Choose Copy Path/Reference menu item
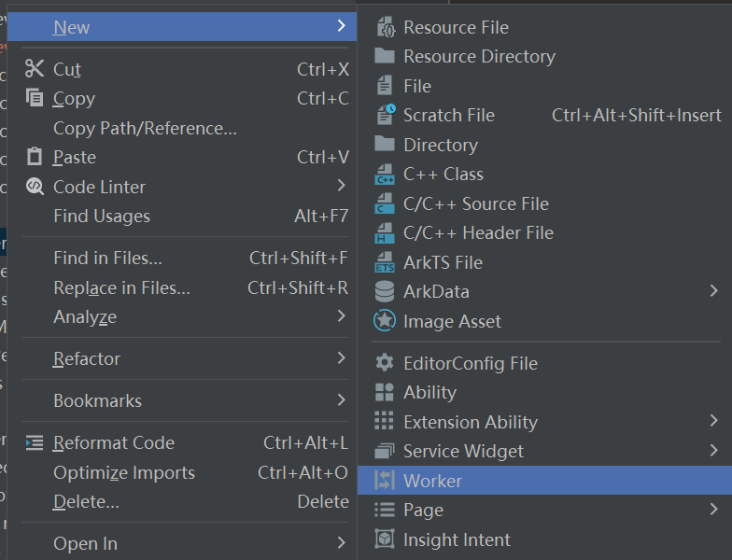732x560 pixels. click(x=145, y=128)
